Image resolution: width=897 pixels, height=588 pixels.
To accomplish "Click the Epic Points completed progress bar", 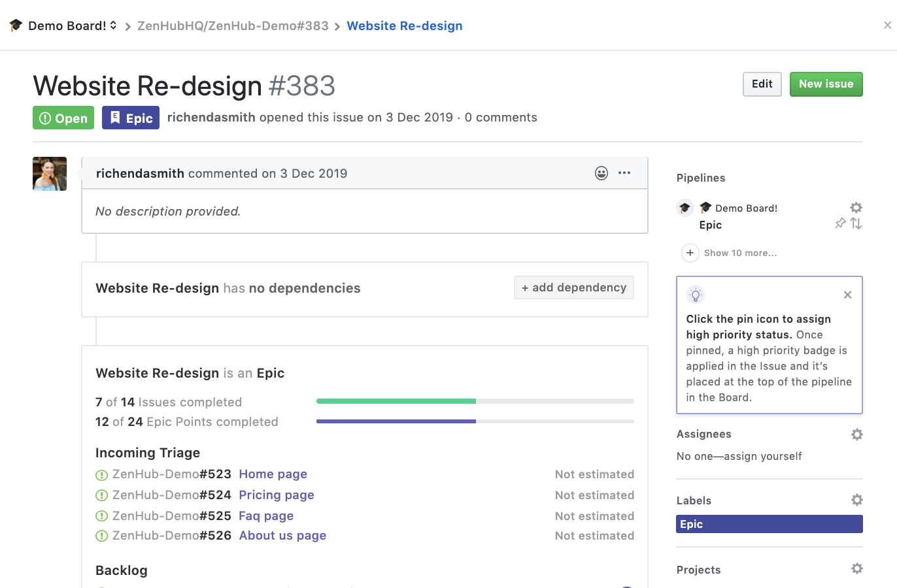I will (x=475, y=421).
